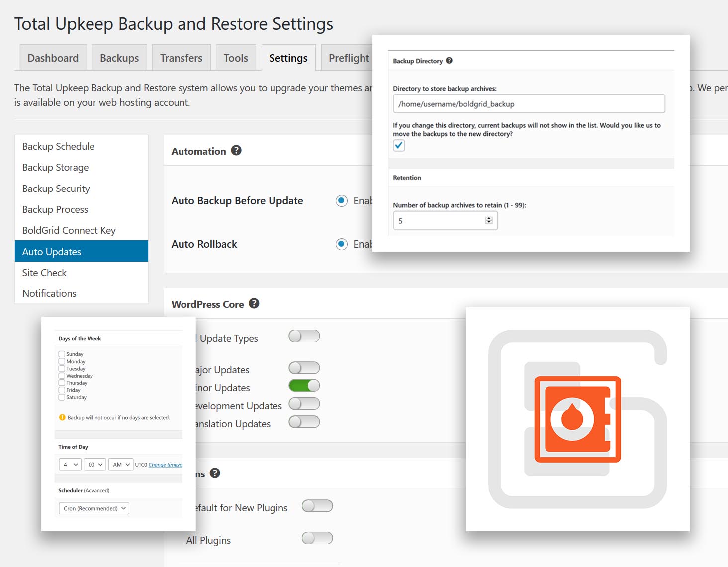Click the number of archives to retain field

(446, 220)
